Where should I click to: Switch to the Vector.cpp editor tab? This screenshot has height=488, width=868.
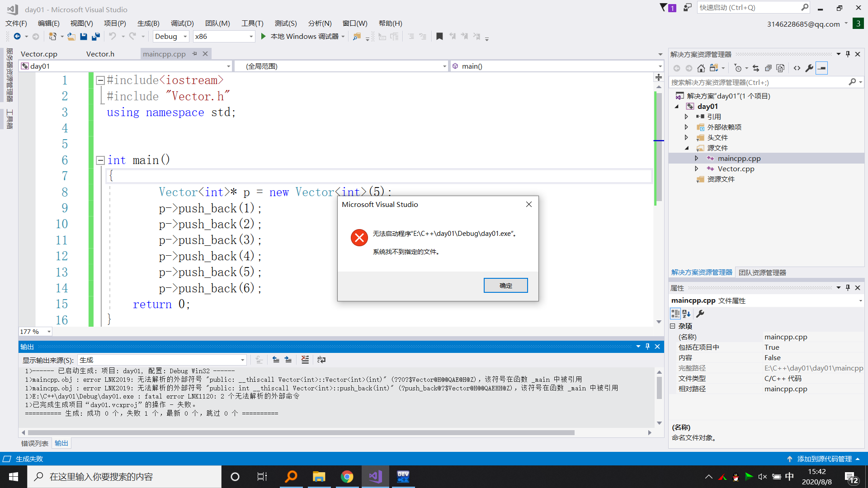[39, 54]
